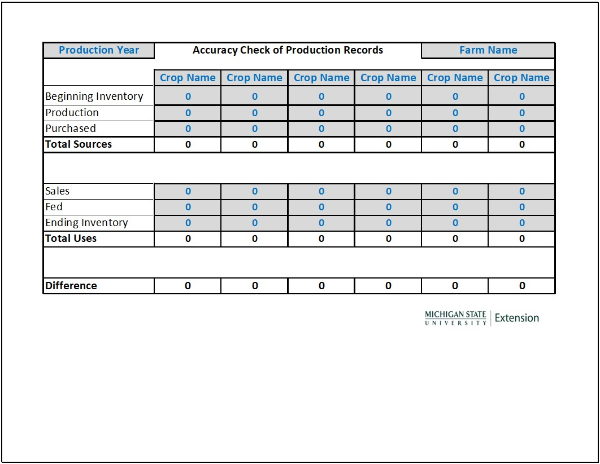
Task: Click the Michigan State University Extension logo
Action: [x=481, y=317]
